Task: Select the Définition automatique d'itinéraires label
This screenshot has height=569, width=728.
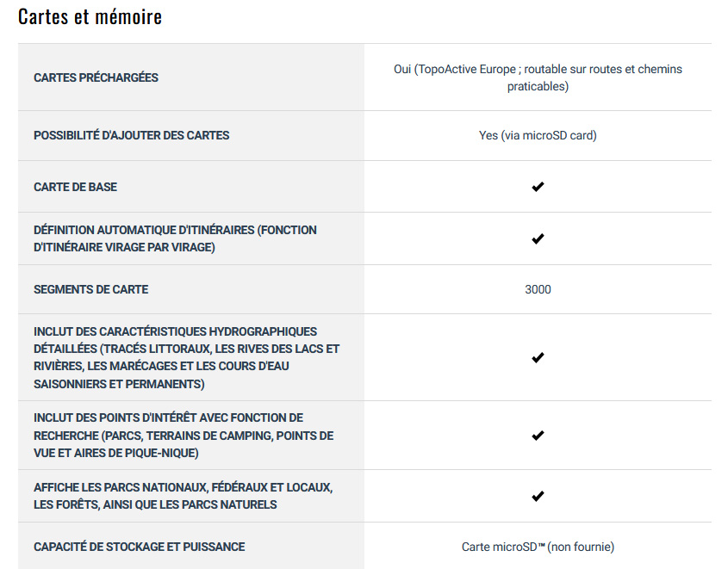Action: [x=175, y=238]
